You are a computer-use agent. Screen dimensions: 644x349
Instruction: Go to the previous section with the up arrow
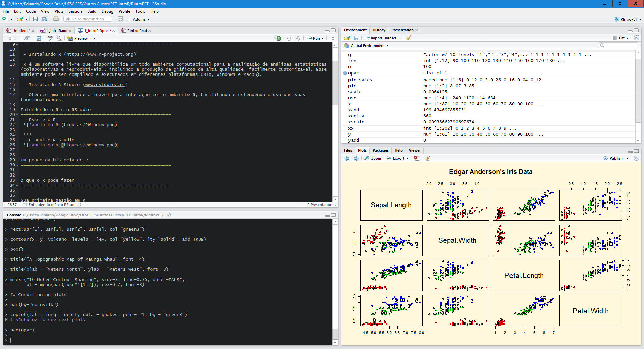click(289, 38)
